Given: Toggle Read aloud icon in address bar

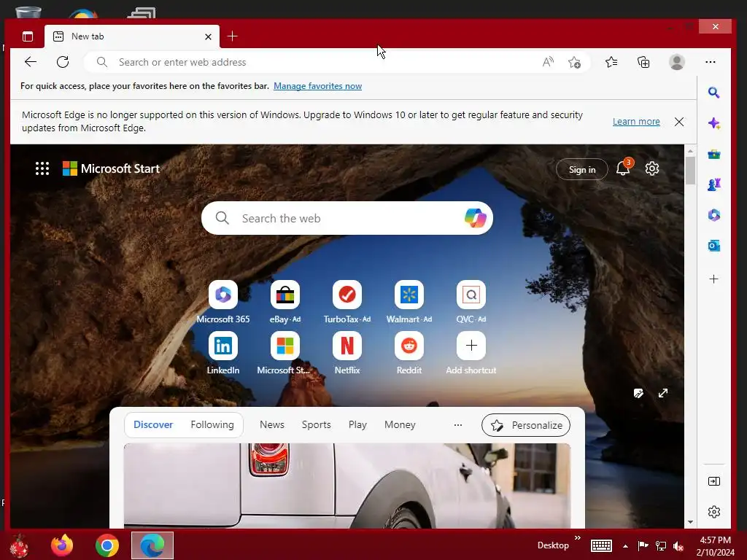Looking at the screenshot, I should (x=548, y=62).
